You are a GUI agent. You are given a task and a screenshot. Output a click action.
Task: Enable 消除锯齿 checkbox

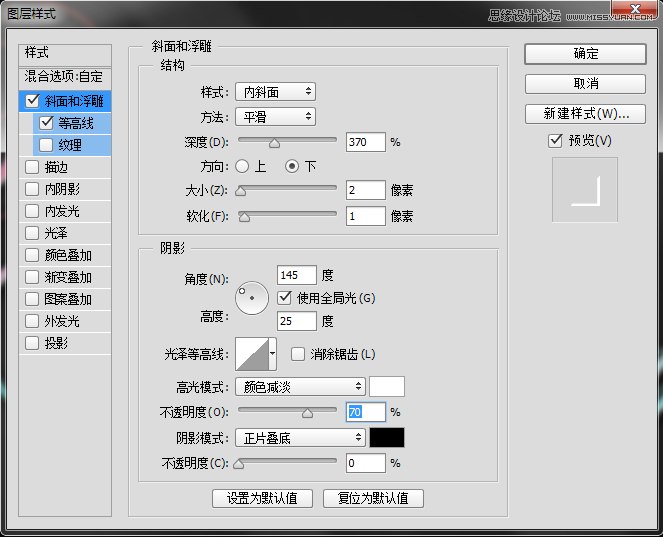pos(298,354)
